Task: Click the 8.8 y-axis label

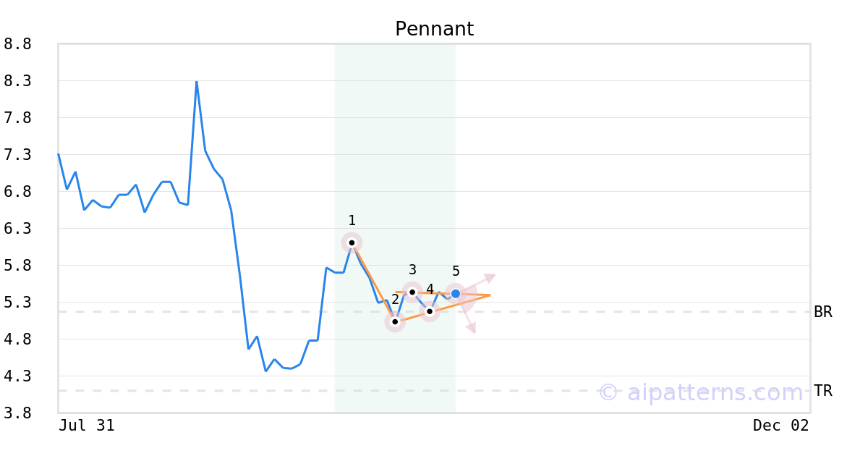Action: (17, 44)
